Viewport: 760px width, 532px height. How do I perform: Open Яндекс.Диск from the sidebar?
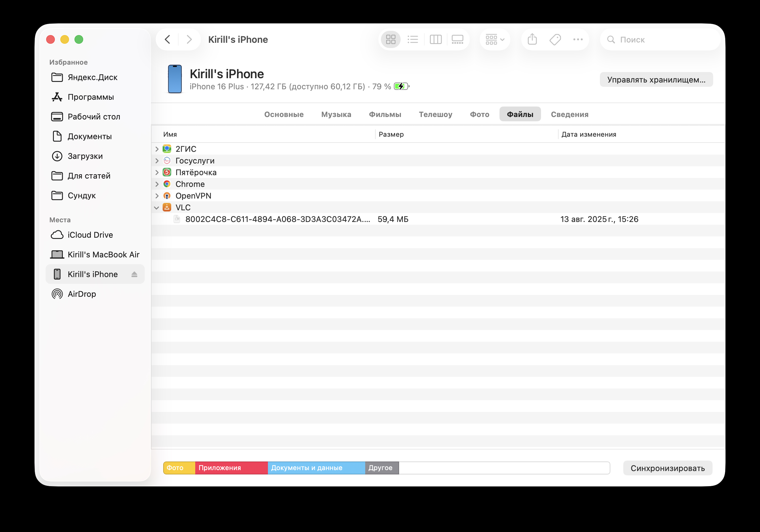pos(92,77)
